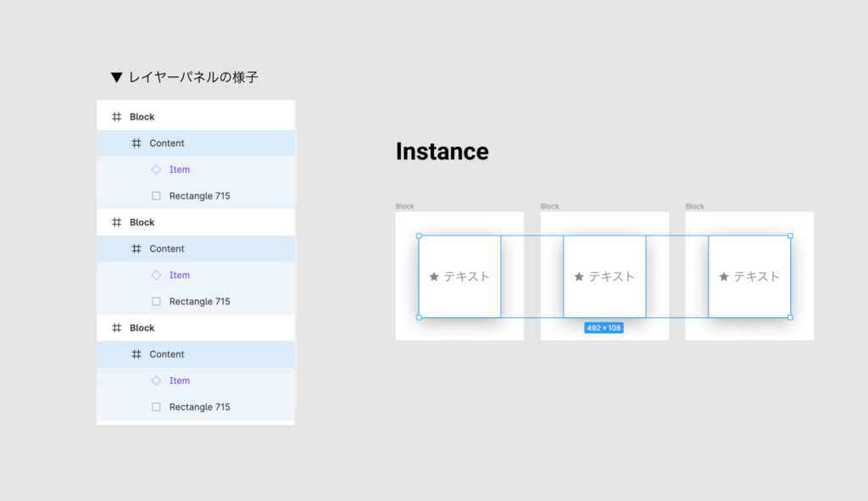Select the middle Rectangle 715 layer name

(x=199, y=301)
